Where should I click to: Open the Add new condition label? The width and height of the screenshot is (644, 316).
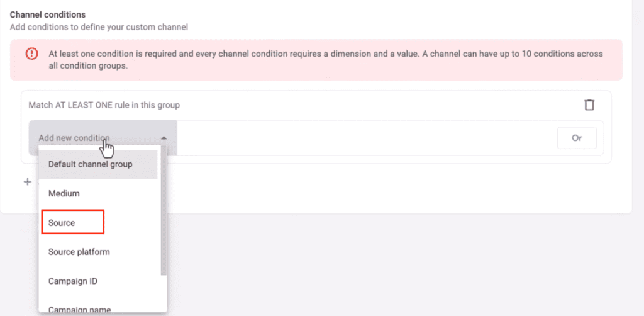point(74,138)
